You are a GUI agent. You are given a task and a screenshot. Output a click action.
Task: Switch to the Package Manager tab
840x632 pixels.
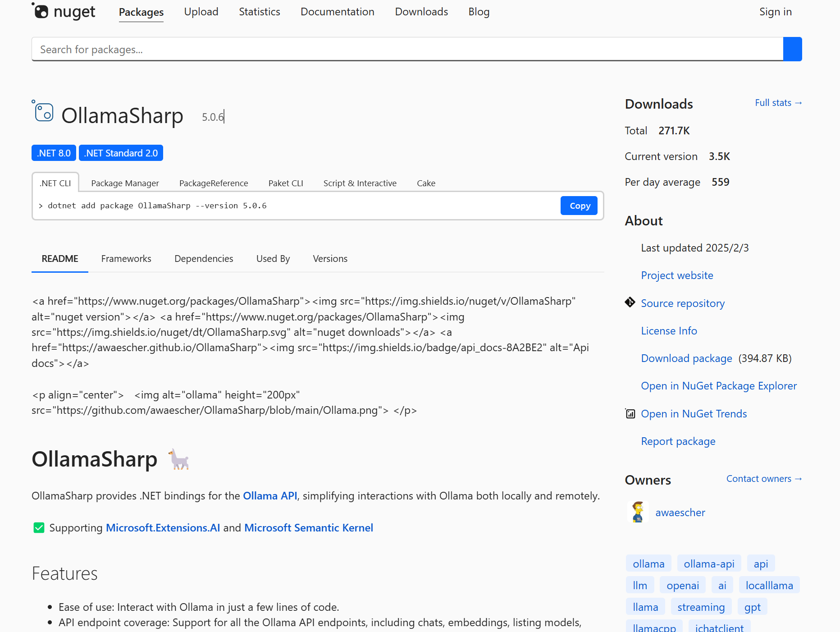point(125,183)
